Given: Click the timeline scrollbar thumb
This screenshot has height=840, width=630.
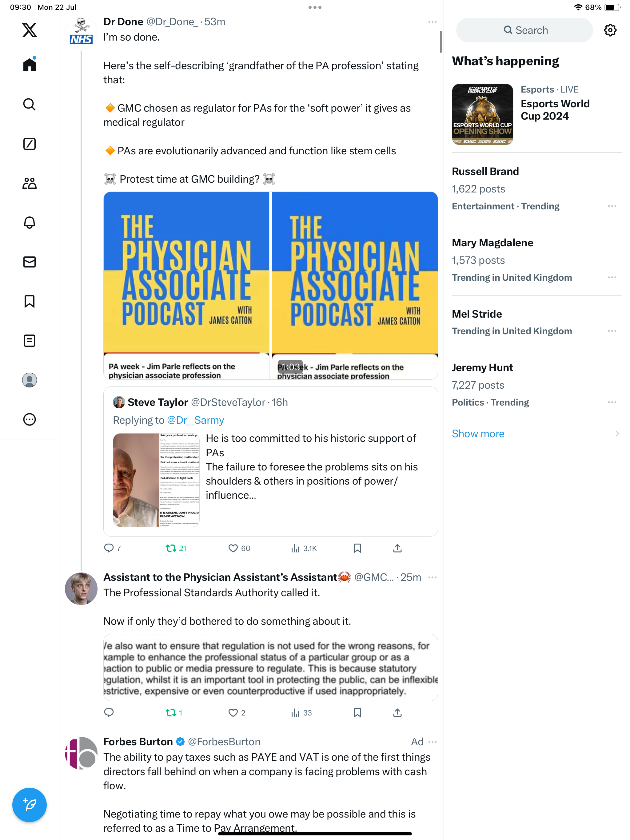Looking at the screenshot, I should pos(441,42).
